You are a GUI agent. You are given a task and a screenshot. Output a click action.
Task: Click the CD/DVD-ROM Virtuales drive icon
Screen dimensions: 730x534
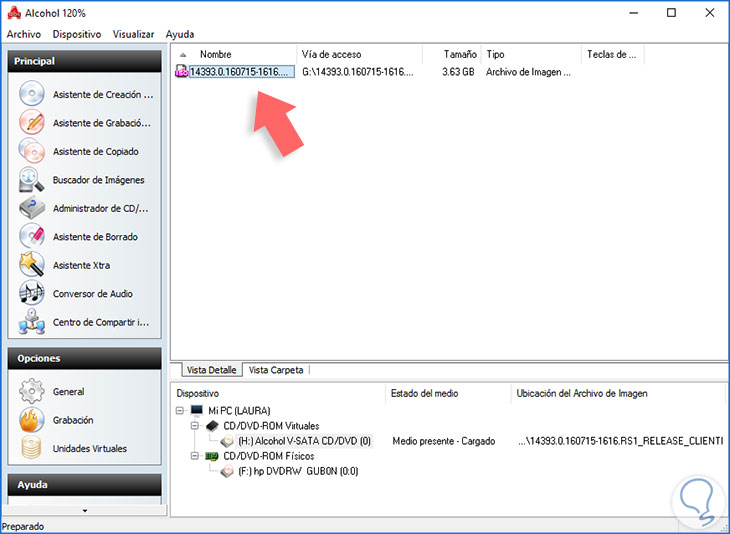pyautogui.click(x=212, y=426)
